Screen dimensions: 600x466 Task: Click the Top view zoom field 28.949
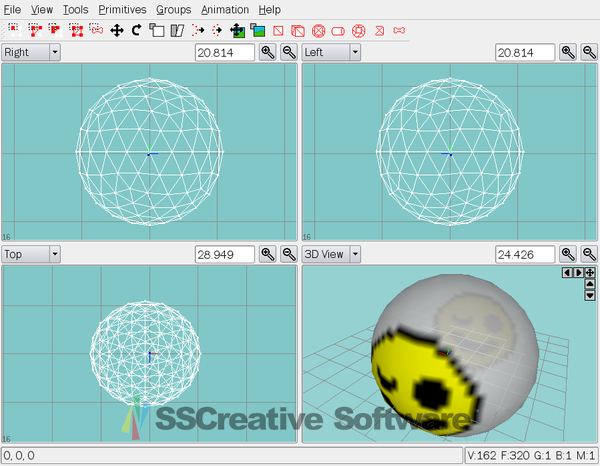point(225,254)
